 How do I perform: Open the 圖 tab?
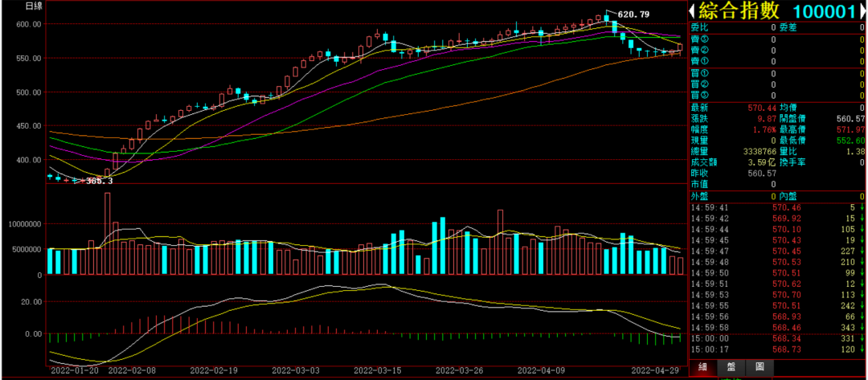click(759, 366)
